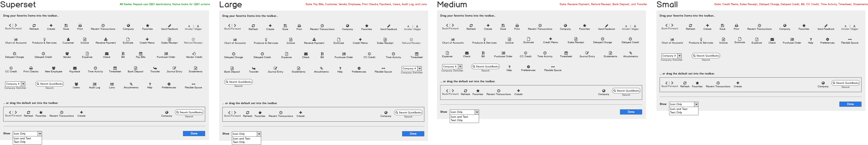Screen dimensions: 868x145
Task: Expand the Company A switcher in the Medium panel
Action: click(x=452, y=67)
